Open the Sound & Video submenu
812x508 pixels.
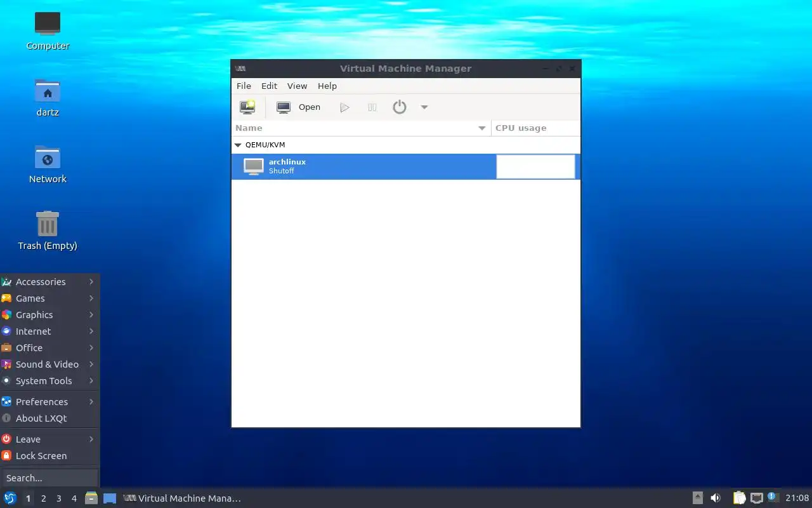pos(49,364)
